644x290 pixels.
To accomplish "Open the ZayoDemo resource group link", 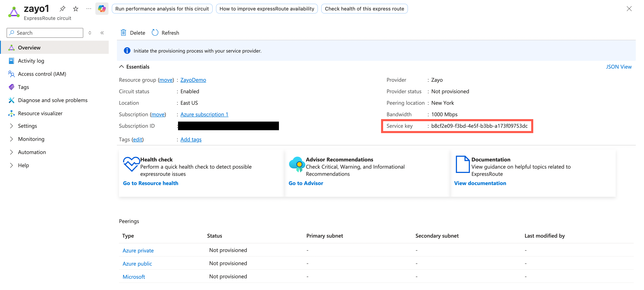I will point(193,80).
